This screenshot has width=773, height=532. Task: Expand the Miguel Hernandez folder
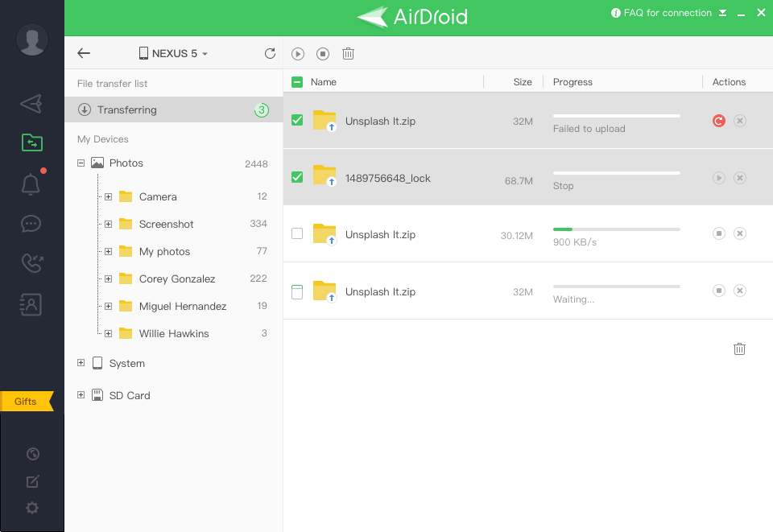(109, 307)
